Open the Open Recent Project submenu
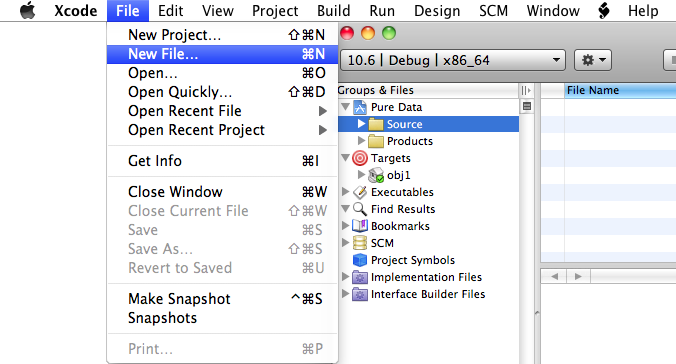676x364 pixels. click(x=222, y=130)
